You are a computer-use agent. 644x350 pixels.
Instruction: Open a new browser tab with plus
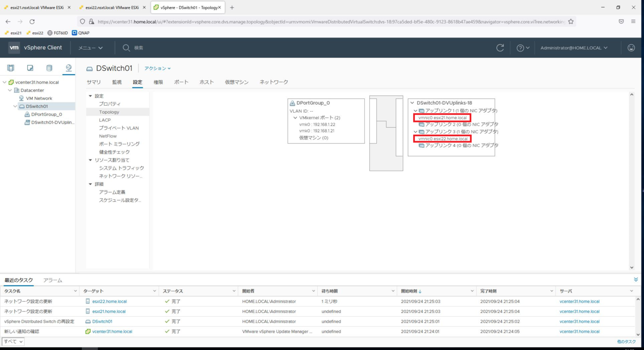[232, 8]
